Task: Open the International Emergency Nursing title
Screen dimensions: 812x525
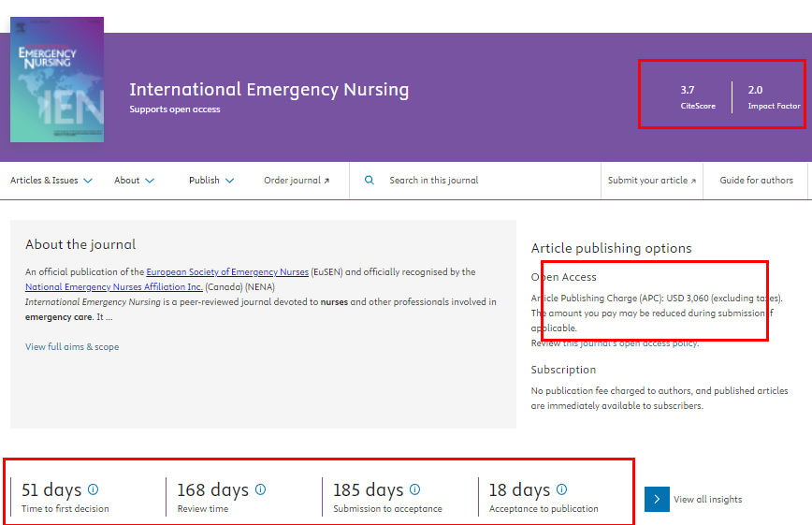Action: point(268,90)
